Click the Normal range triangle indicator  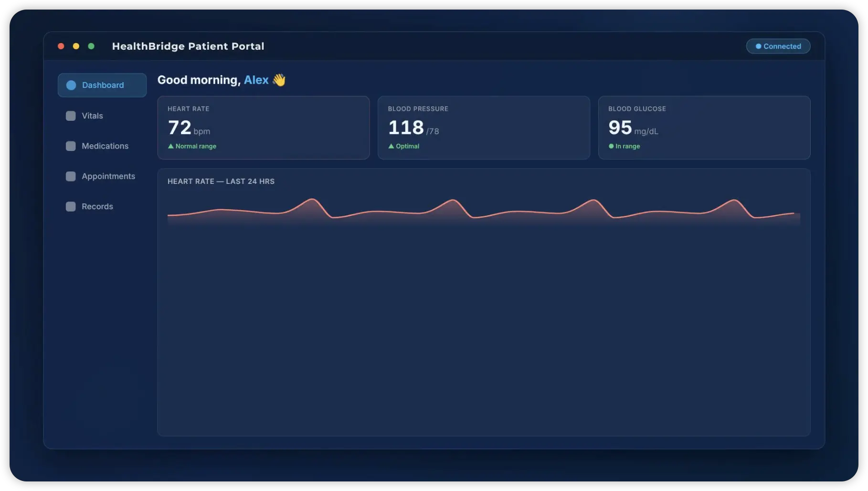170,146
